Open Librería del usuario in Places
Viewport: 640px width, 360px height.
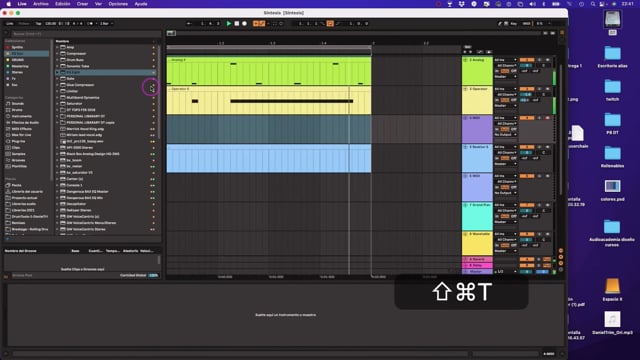27,191
